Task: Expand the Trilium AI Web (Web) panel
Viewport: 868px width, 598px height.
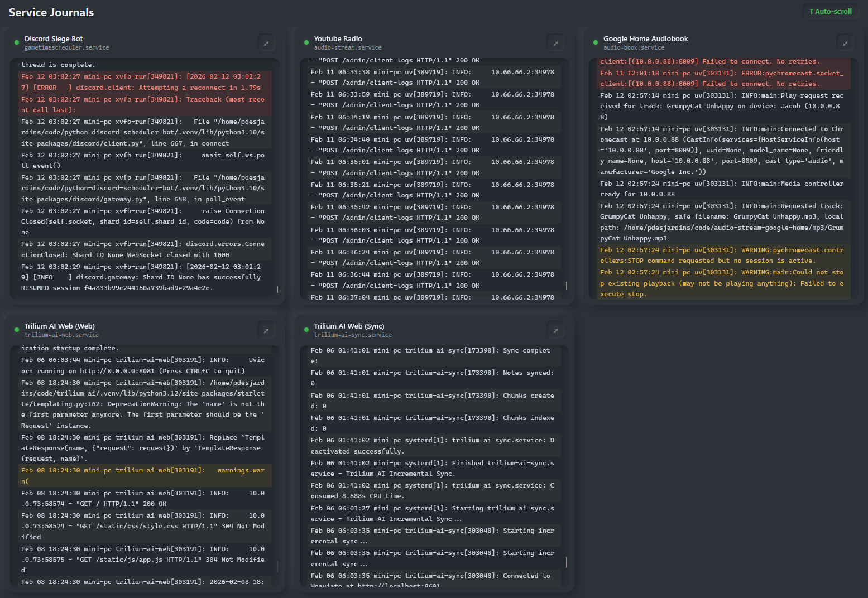Action: (x=266, y=331)
